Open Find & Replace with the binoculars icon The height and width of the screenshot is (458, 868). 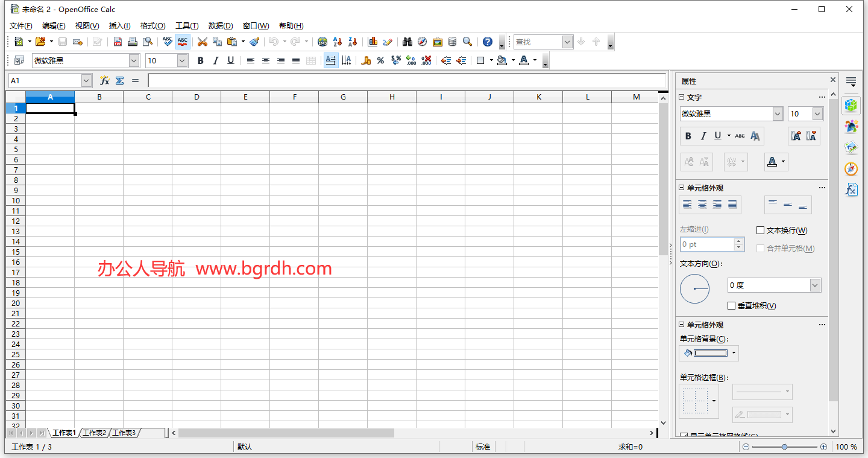click(x=407, y=42)
